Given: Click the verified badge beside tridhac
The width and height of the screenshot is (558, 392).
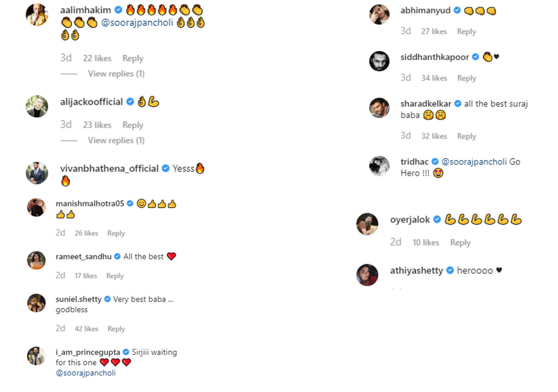Looking at the screenshot, I should (x=435, y=162).
